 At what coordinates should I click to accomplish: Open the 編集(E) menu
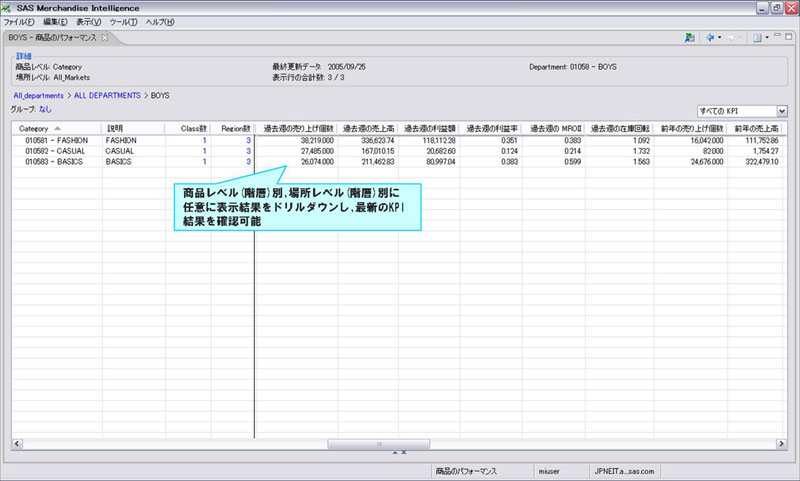(x=55, y=22)
